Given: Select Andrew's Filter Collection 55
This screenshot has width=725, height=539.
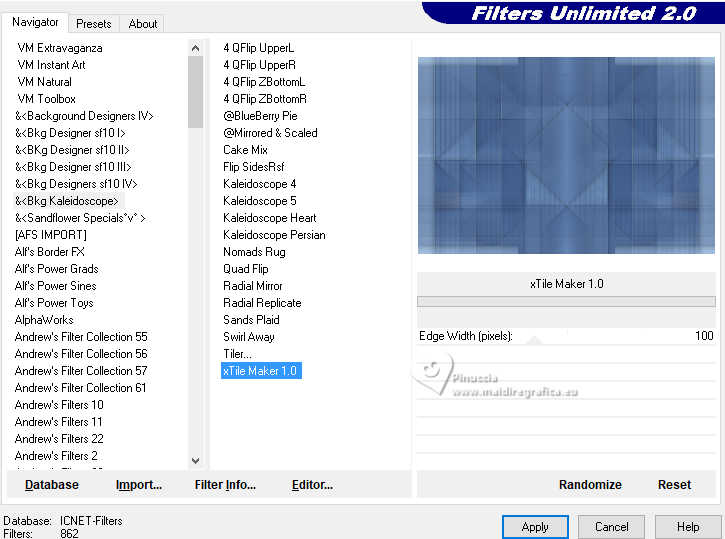Looking at the screenshot, I should pyautogui.click(x=81, y=337).
